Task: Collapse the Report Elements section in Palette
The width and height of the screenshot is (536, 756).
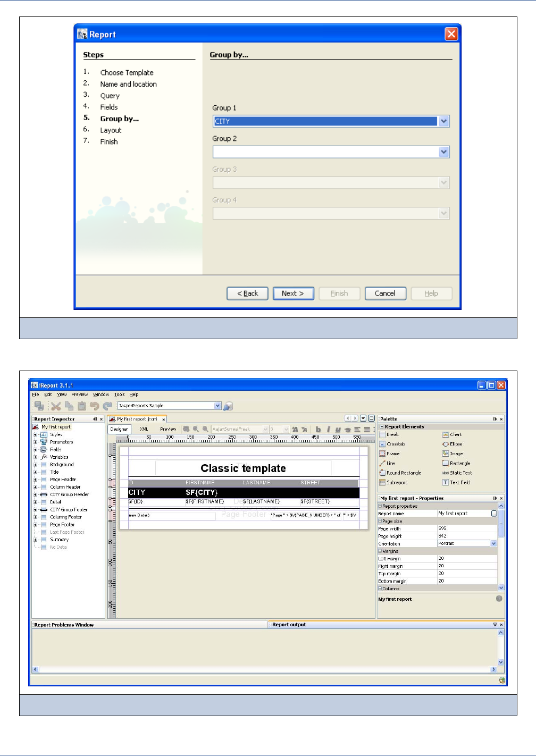Action: click(381, 426)
